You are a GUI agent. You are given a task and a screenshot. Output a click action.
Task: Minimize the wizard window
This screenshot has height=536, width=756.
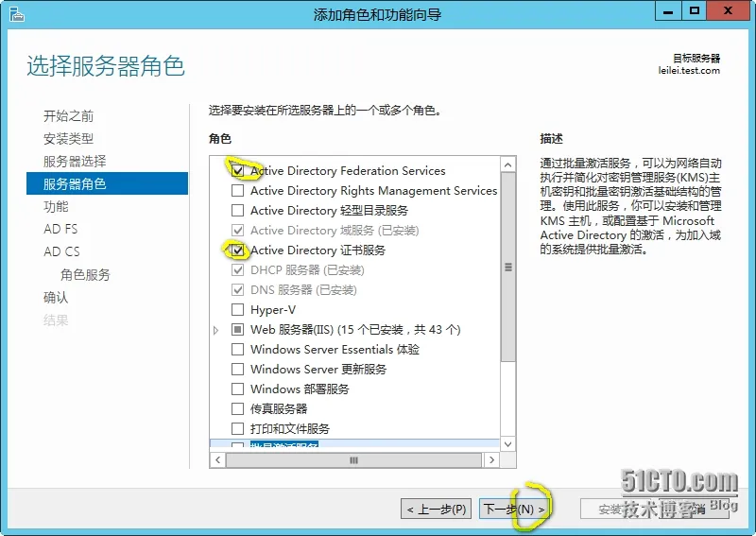point(668,11)
